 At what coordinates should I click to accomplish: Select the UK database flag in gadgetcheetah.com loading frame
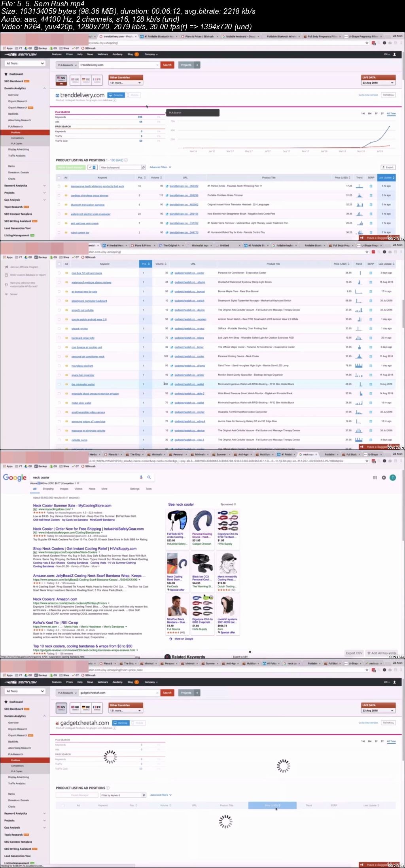click(x=75, y=707)
